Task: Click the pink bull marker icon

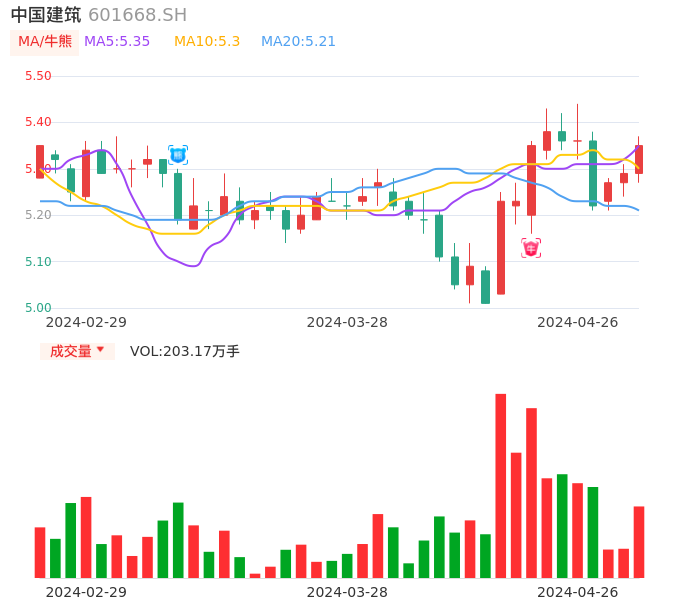Action: 531,248
